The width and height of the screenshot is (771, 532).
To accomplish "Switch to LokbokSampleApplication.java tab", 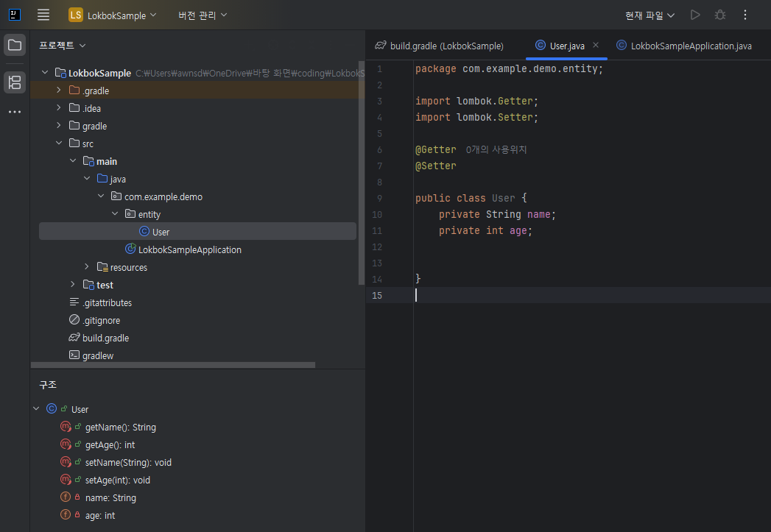I will [684, 46].
